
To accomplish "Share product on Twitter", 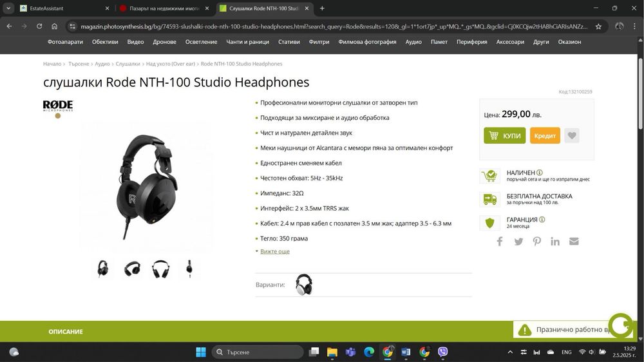I will (518, 241).
